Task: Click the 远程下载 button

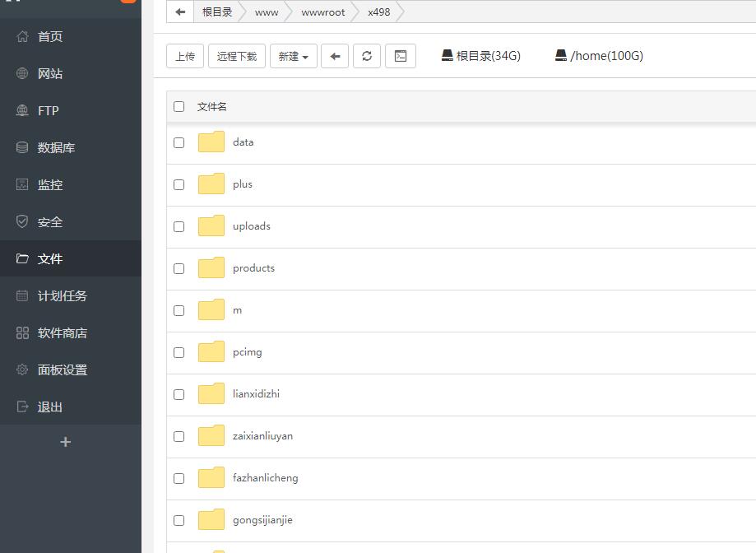Action: click(237, 56)
